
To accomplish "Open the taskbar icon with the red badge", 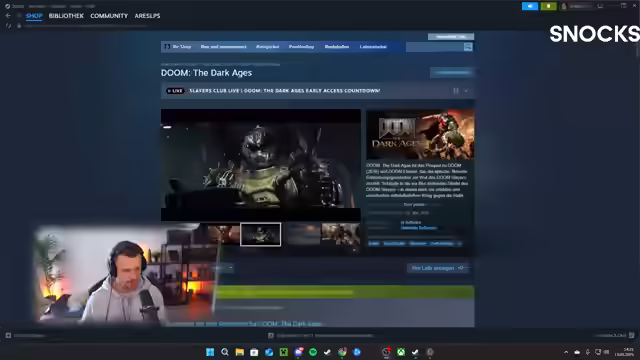I will (386, 352).
